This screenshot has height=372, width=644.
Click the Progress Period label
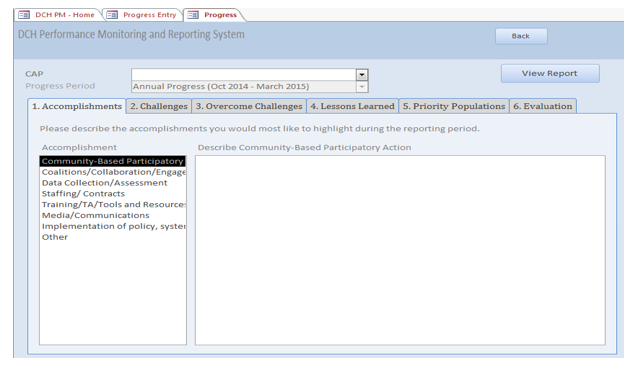pyautogui.click(x=60, y=86)
